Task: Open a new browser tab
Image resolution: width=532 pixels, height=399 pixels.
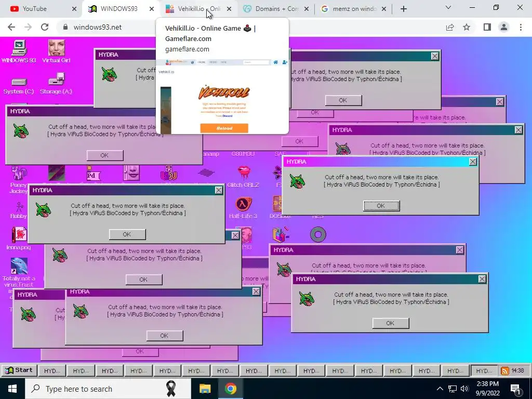Action: [403, 9]
